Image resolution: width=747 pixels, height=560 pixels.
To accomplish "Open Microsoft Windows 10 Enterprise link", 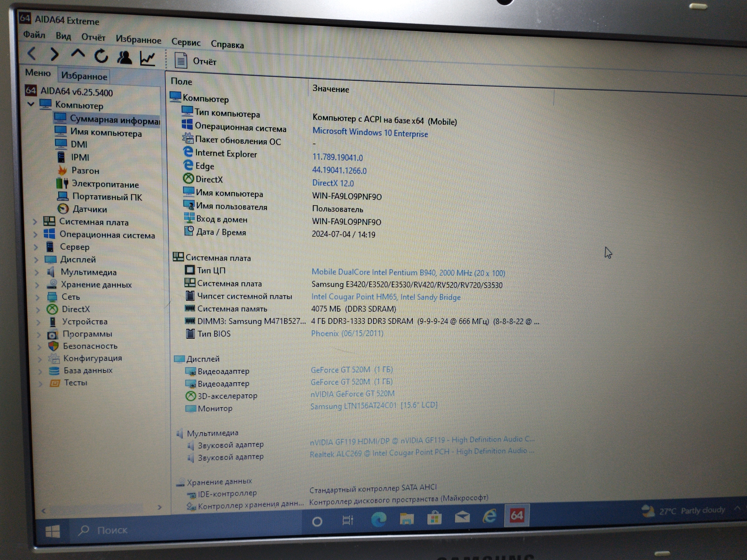I will coord(370,133).
